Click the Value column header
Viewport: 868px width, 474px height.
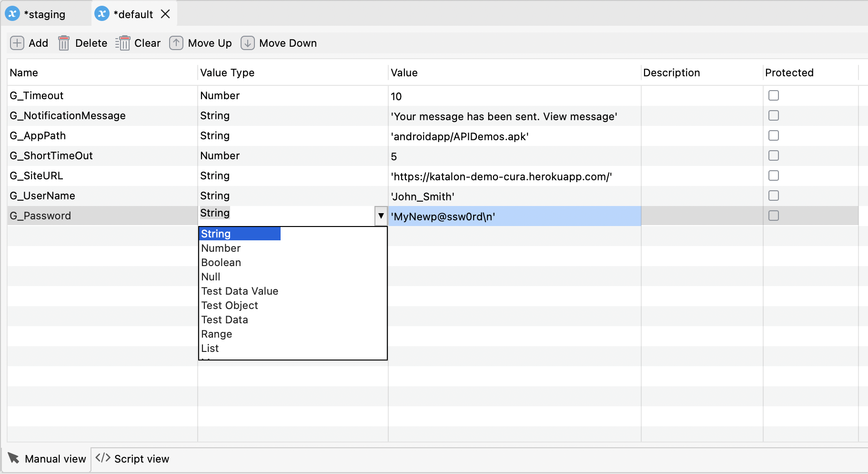(x=515, y=72)
